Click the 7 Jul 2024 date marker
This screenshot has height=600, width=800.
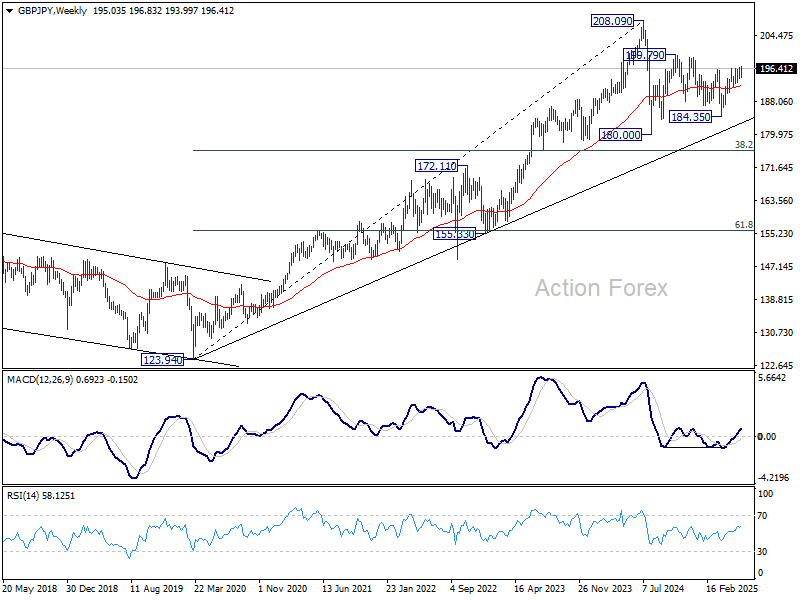click(663, 588)
